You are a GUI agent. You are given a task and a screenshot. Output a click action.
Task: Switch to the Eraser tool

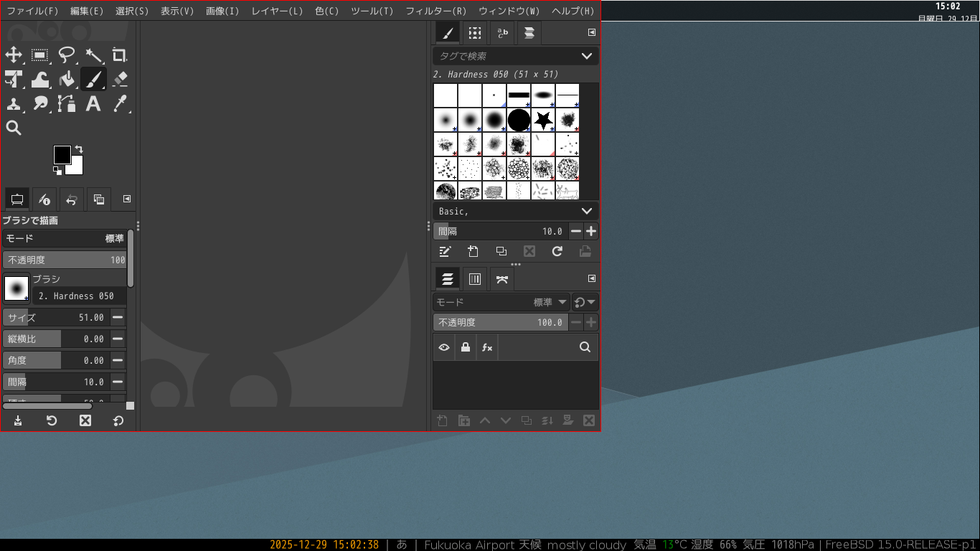click(x=119, y=80)
